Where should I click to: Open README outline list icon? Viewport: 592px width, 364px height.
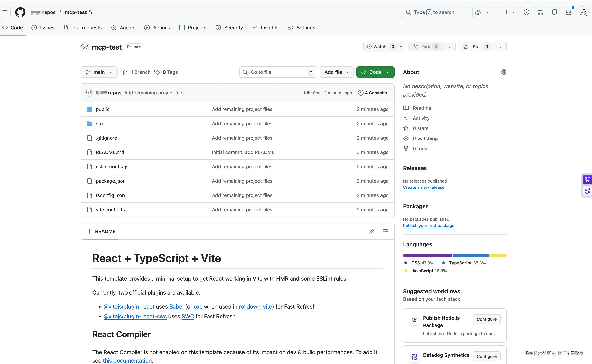pos(385,231)
